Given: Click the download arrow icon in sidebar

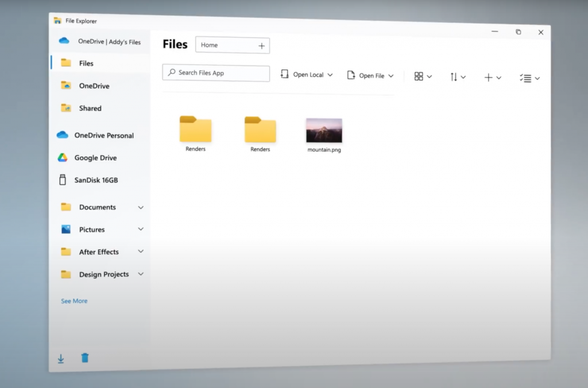Looking at the screenshot, I should click(61, 359).
